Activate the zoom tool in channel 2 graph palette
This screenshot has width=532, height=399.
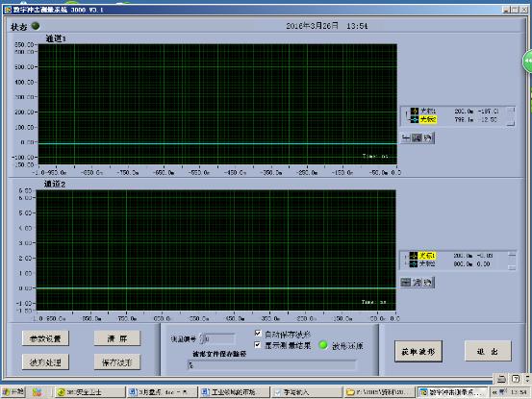pyautogui.click(x=417, y=282)
